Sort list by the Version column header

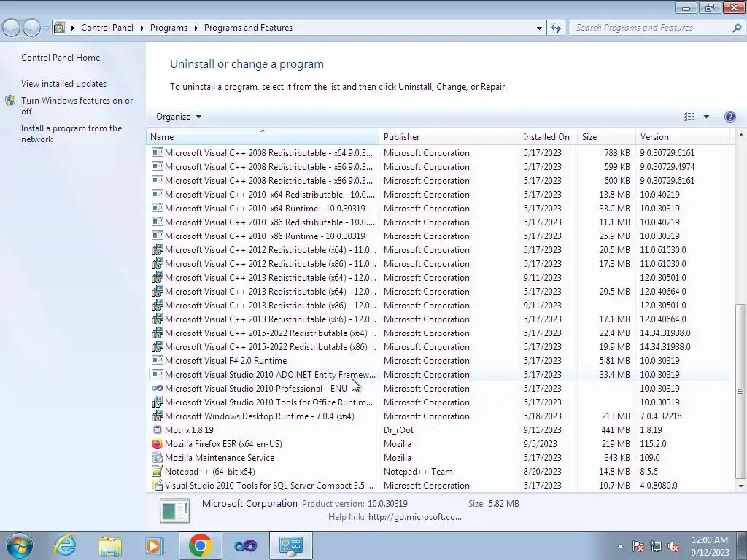point(682,136)
